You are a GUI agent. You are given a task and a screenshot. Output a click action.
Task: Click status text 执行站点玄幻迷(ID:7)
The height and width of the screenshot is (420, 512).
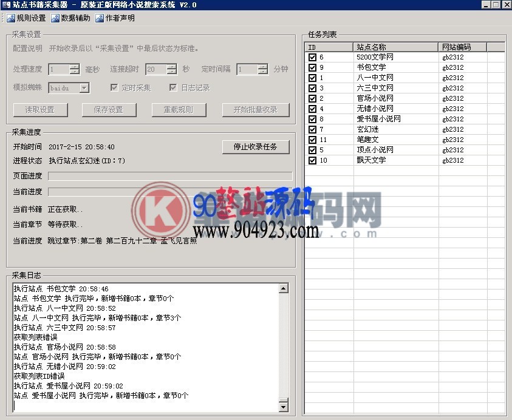click(x=87, y=161)
